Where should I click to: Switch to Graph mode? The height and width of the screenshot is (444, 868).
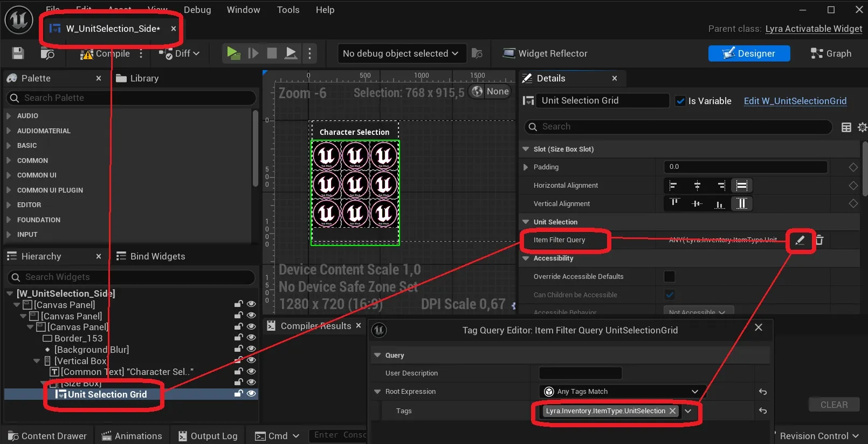831,53
